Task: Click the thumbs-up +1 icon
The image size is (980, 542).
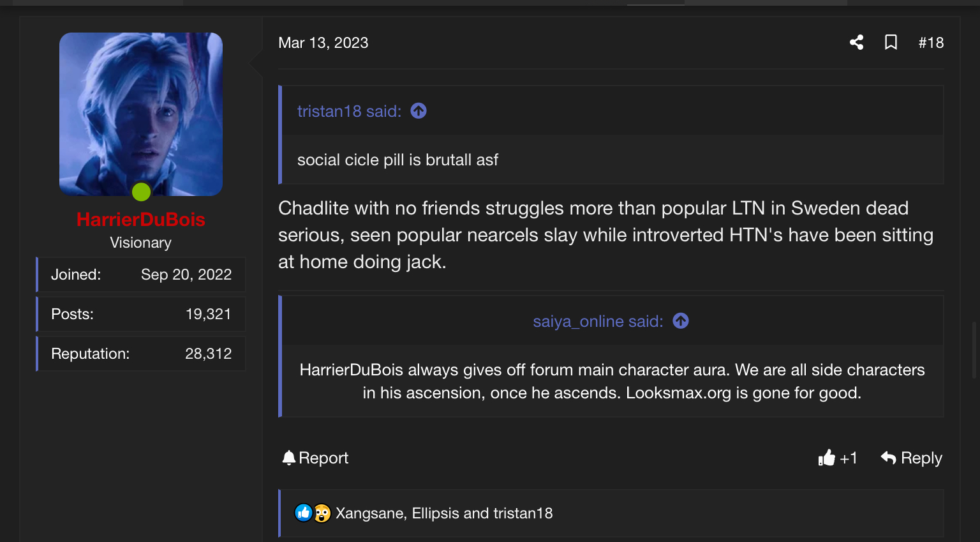Action: point(827,458)
